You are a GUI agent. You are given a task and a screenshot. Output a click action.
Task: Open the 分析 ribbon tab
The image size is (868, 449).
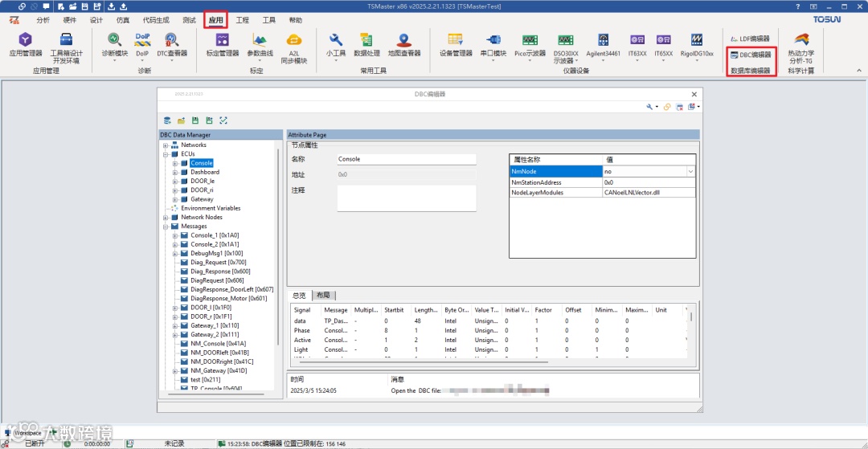[43, 20]
